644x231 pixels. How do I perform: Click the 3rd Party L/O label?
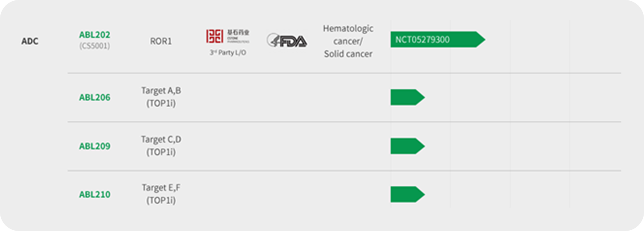[x=228, y=53]
